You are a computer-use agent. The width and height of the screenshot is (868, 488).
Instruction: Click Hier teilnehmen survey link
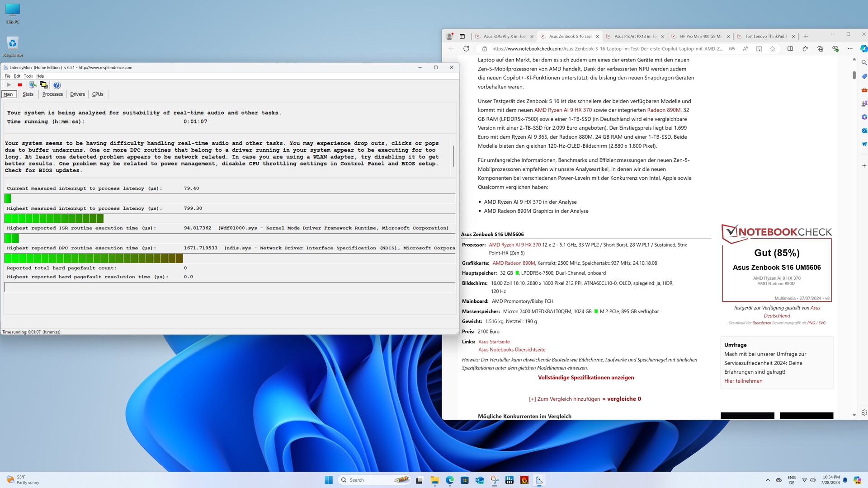coord(743,381)
